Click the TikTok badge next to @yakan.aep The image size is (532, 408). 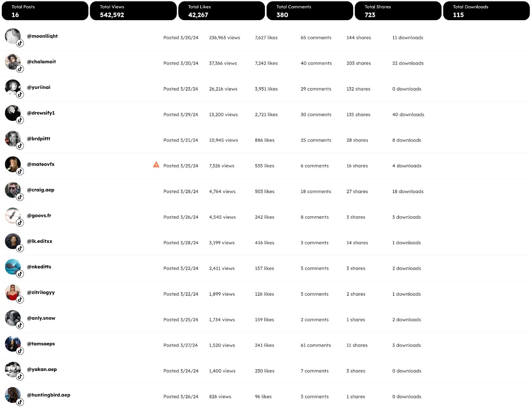pyautogui.click(x=20, y=376)
